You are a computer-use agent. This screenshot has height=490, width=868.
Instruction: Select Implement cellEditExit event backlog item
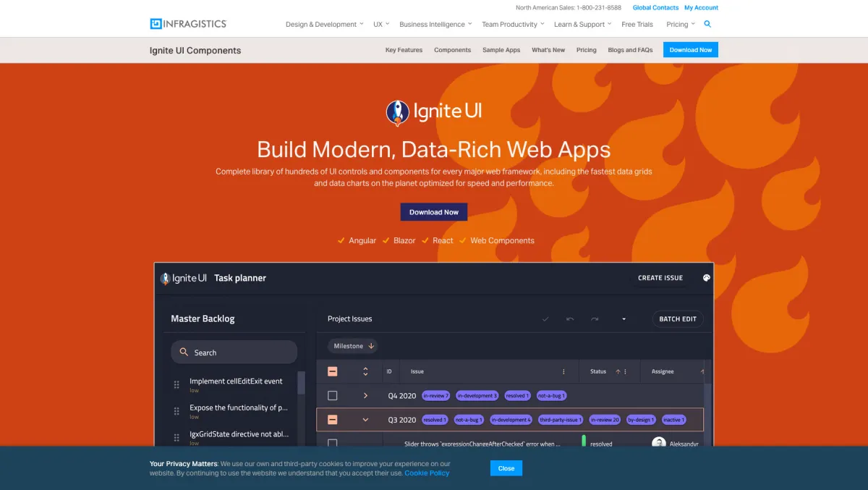[236, 385]
